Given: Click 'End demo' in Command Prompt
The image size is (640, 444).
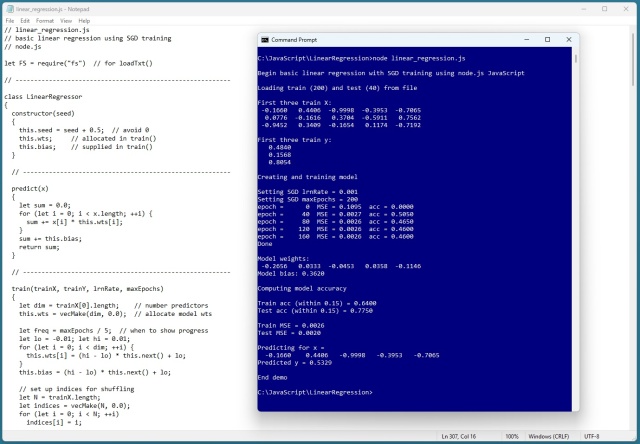Looking at the screenshot, I should pos(272,377).
